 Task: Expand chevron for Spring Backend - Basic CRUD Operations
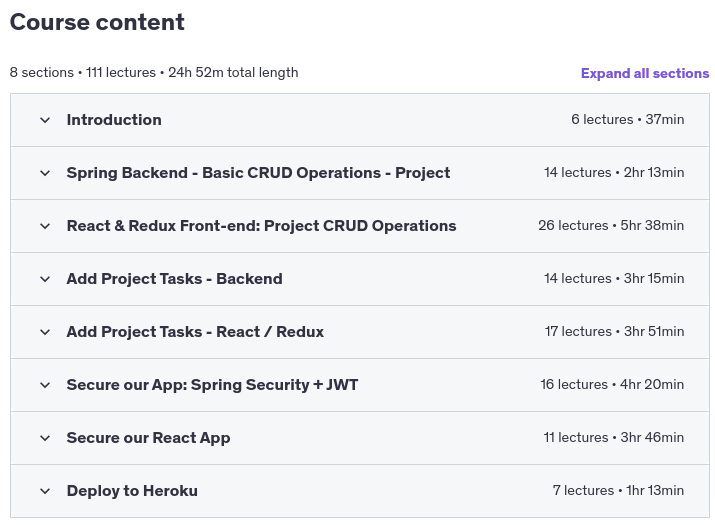point(45,173)
